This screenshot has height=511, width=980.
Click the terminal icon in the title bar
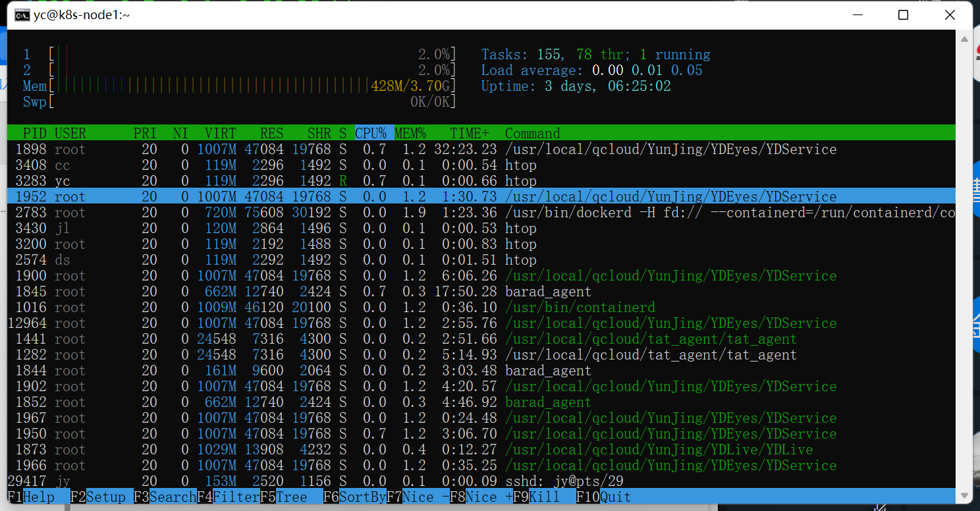22,14
